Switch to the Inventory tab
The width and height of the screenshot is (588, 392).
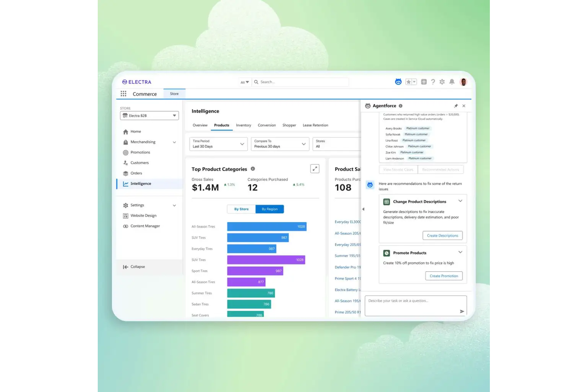(244, 125)
